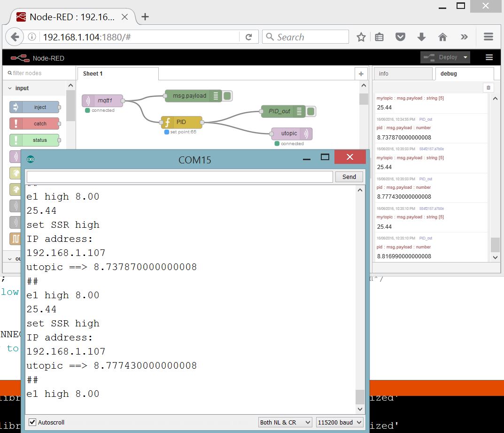The image size is (504, 433).
Task: Click debug sidebar scroll down arrow
Action: pos(495,257)
